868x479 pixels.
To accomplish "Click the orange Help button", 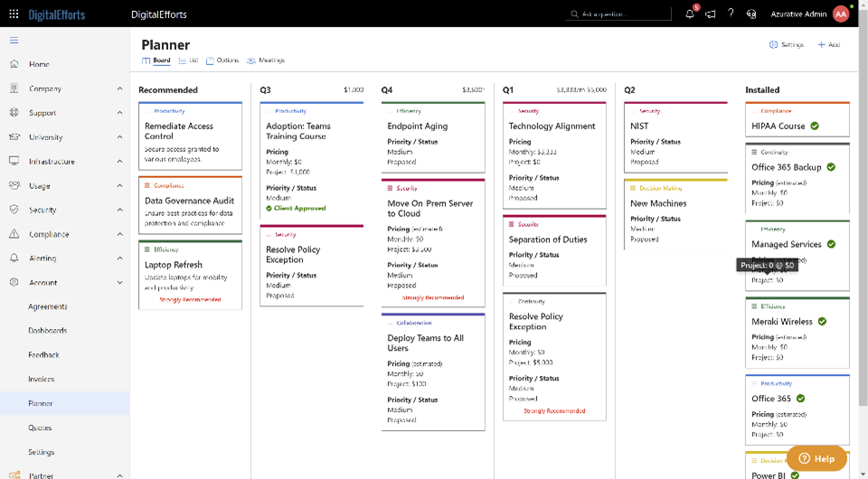I will point(817,458).
